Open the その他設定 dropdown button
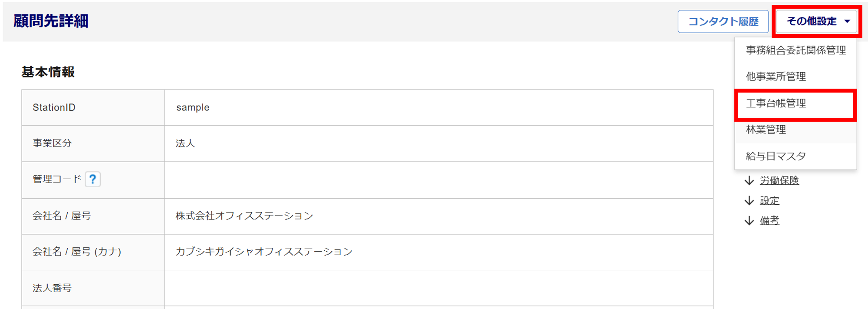Image resolution: width=868 pixels, height=309 pixels. click(x=812, y=21)
